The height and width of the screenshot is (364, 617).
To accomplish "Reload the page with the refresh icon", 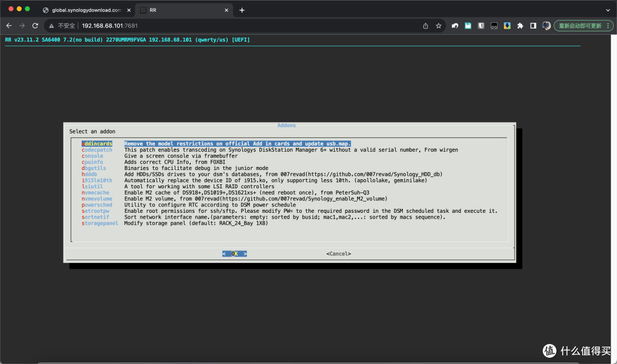I will (x=35, y=26).
